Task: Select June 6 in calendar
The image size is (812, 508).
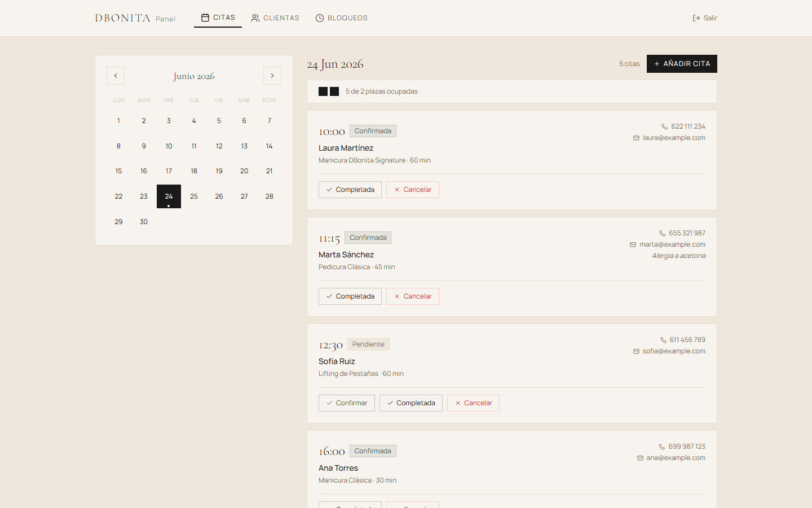Action: pyautogui.click(x=244, y=121)
